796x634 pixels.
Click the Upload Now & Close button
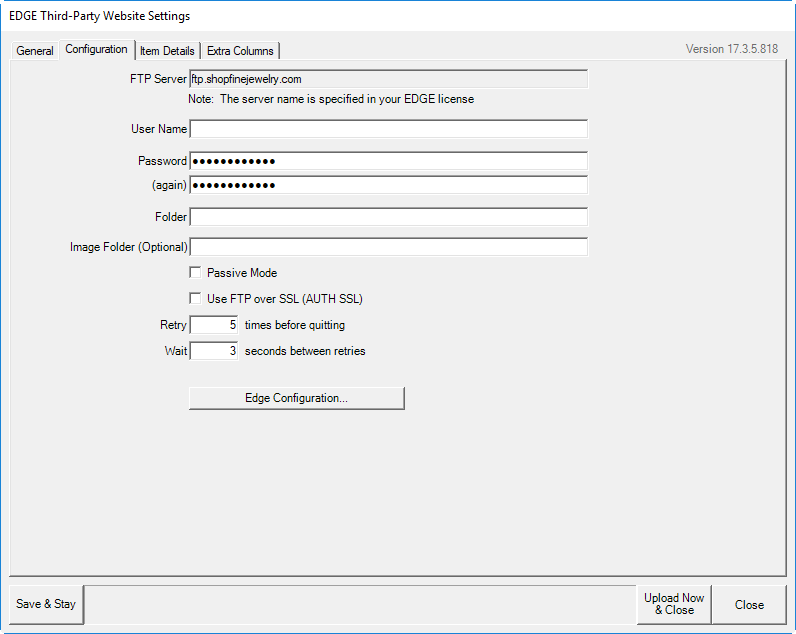pyautogui.click(x=674, y=604)
